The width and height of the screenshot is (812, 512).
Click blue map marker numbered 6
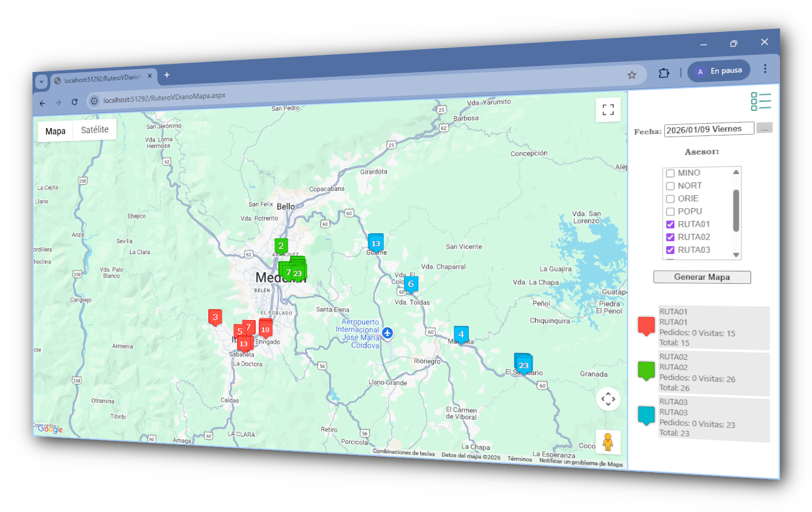(410, 284)
